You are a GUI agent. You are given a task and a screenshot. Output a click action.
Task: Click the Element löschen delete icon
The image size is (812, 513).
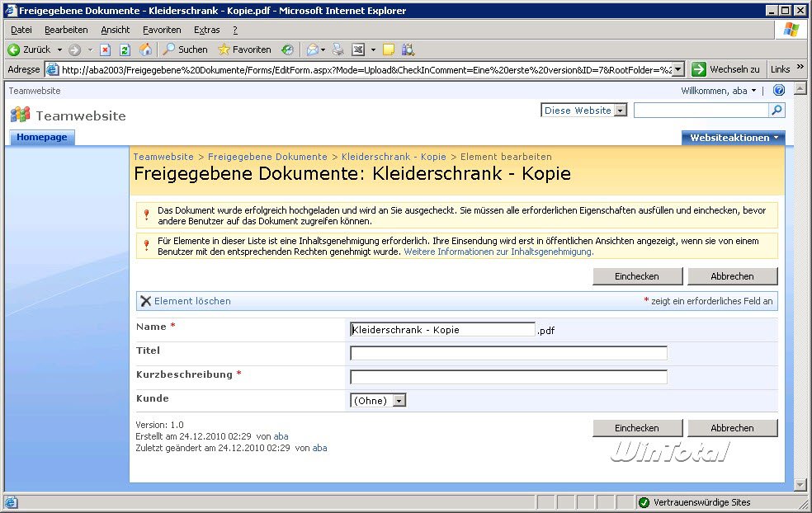tap(146, 301)
